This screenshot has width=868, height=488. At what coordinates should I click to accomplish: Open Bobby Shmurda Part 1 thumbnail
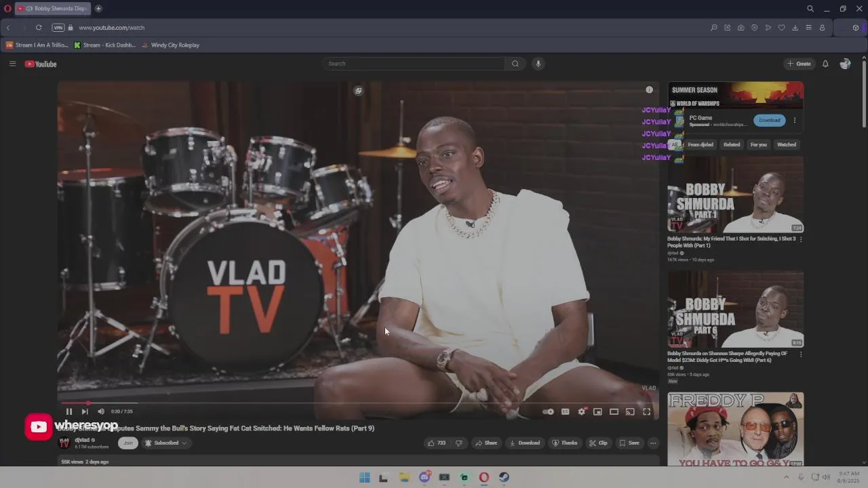pyautogui.click(x=736, y=195)
